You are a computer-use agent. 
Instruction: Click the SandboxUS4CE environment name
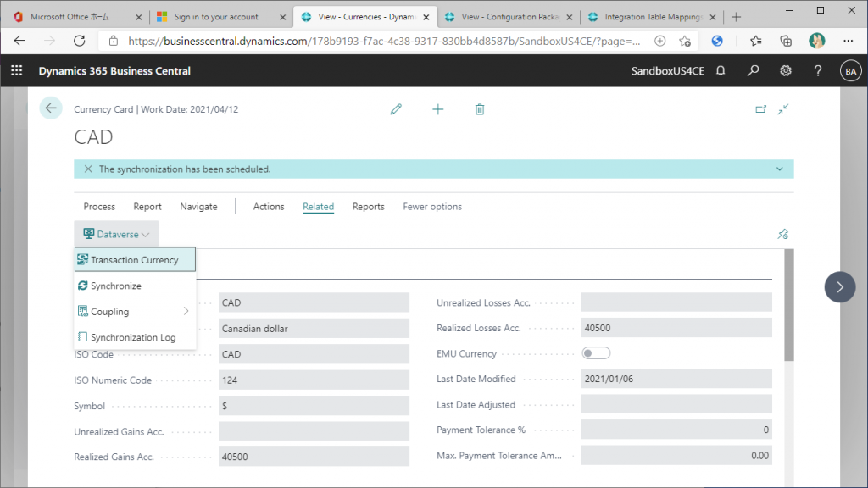coord(668,71)
